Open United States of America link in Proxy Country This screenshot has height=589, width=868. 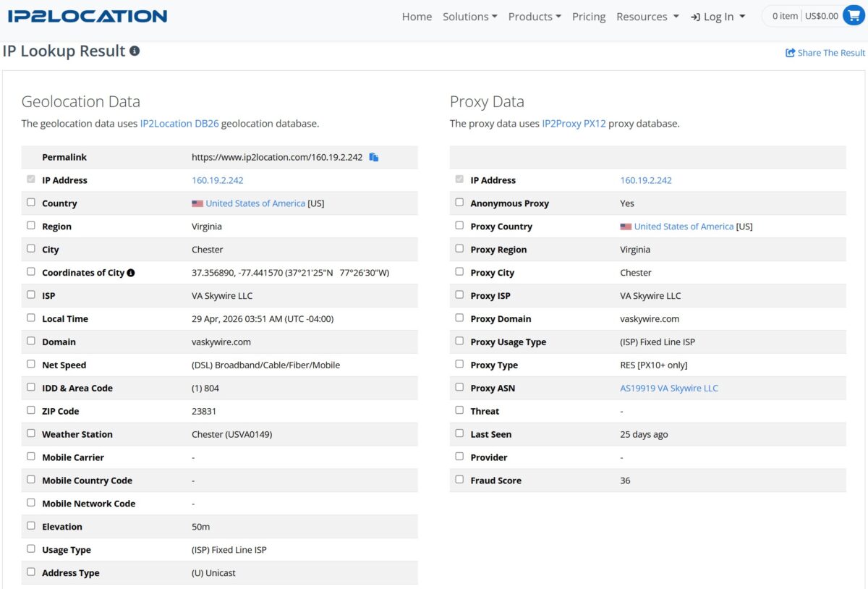pos(684,226)
